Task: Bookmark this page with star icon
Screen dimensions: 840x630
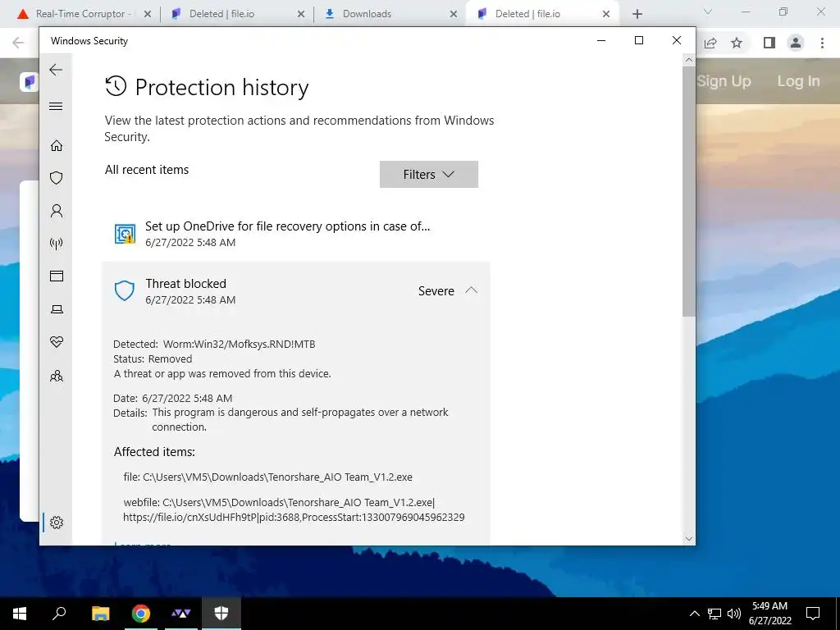Action: pos(737,43)
